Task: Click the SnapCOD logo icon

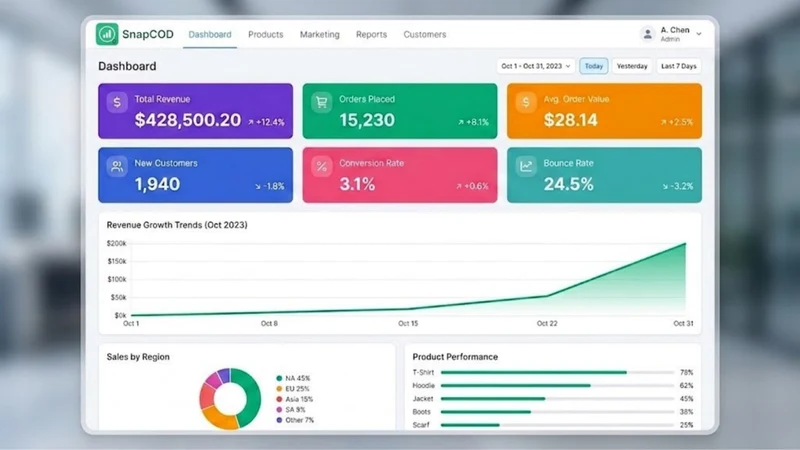Action: pyautogui.click(x=107, y=34)
